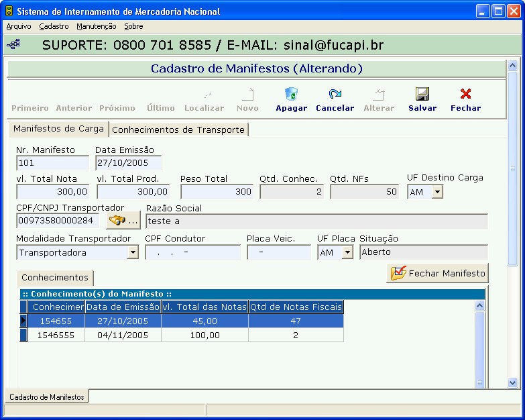
Task: Click the Apagar trash icon
Action: [x=291, y=95]
